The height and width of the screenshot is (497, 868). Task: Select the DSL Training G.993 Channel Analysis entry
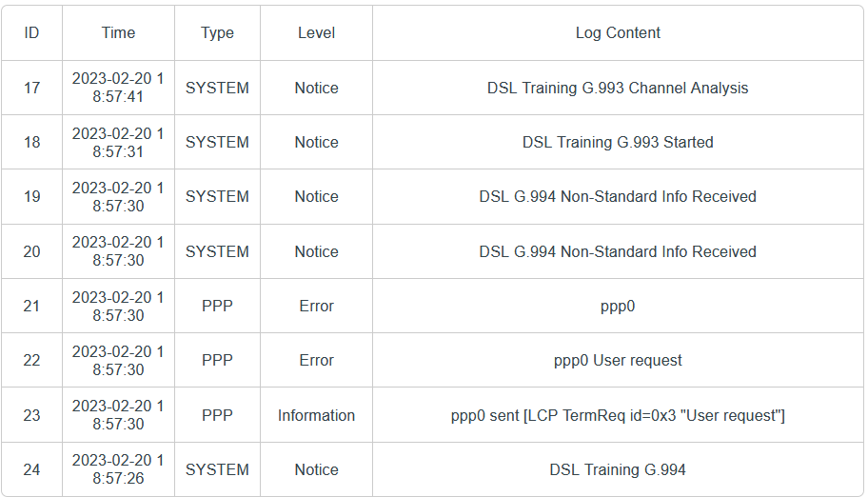pyautogui.click(x=618, y=88)
